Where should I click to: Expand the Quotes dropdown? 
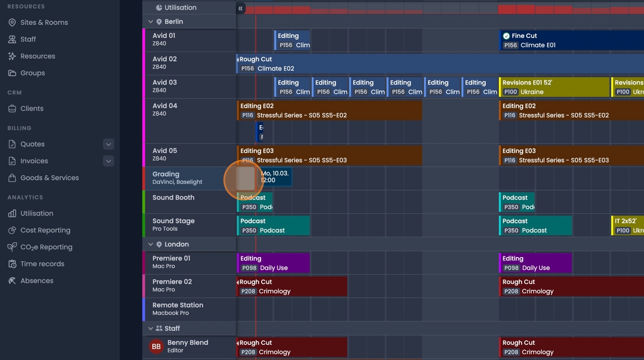108,144
